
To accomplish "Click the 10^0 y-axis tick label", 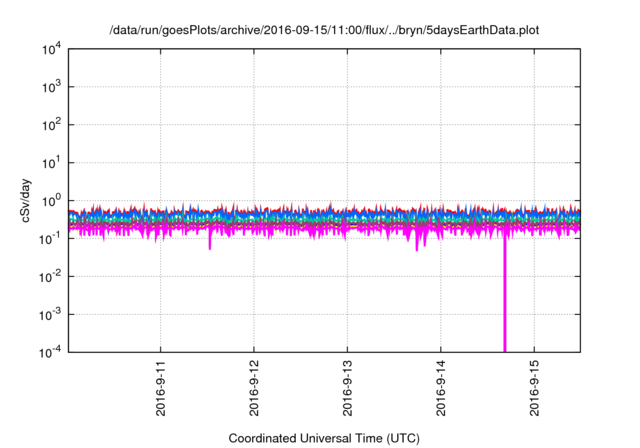I will click(51, 200).
